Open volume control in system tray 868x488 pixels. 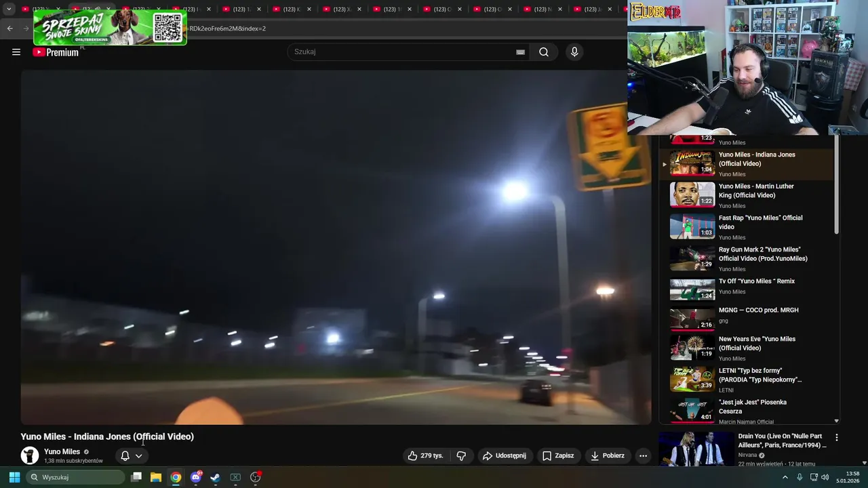825,477
